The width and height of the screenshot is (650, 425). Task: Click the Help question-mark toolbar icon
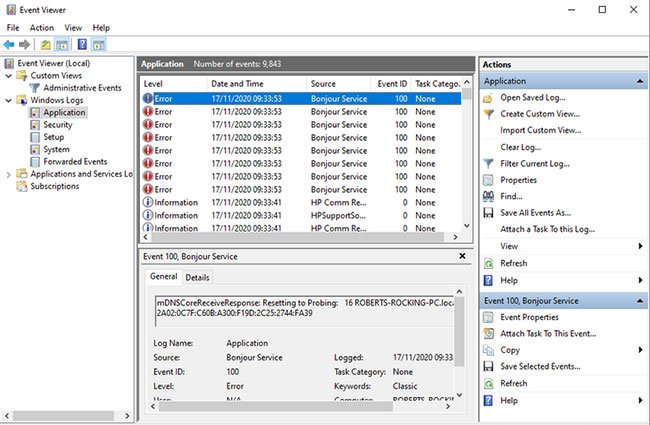[x=82, y=44]
